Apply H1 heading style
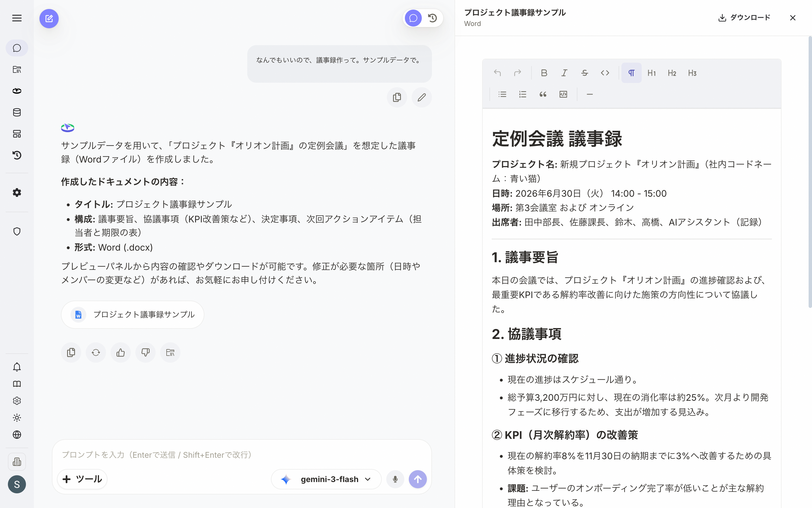Image resolution: width=812 pixels, height=508 pixels. point(652,73)
